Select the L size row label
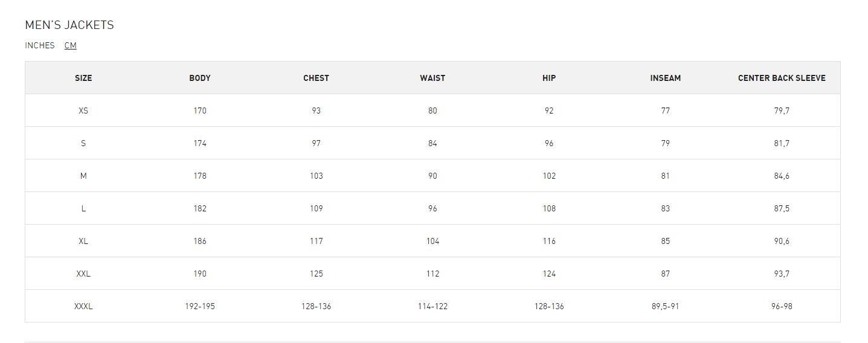Viewport: 868px width, 343px height. tap(83, 208)
